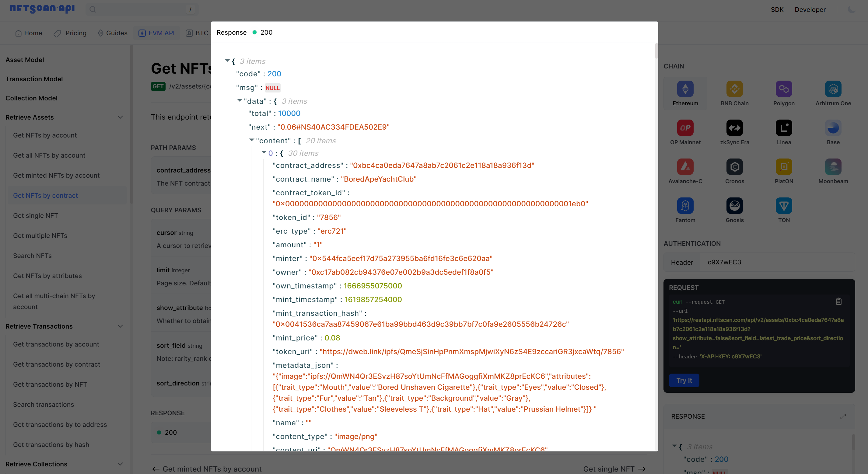Open Get transactions by contract

57,364
